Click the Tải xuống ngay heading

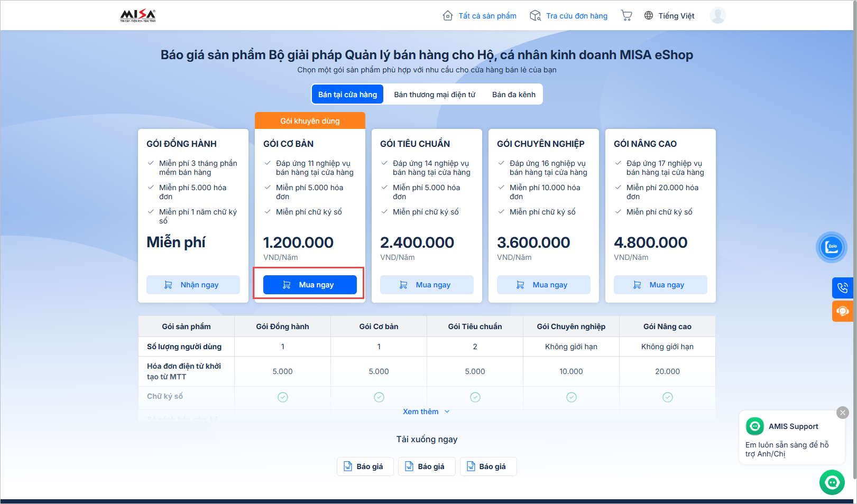427,439
